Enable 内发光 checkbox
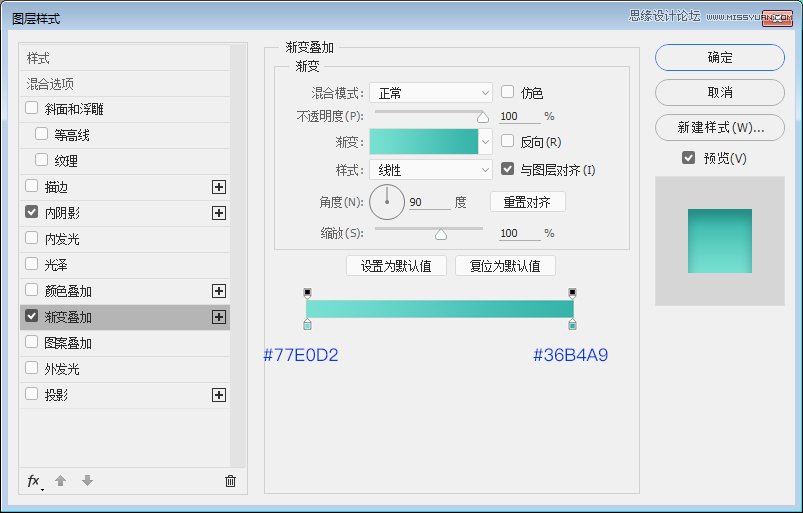Screen dimensions: 803x513 (x=31, y=238)
